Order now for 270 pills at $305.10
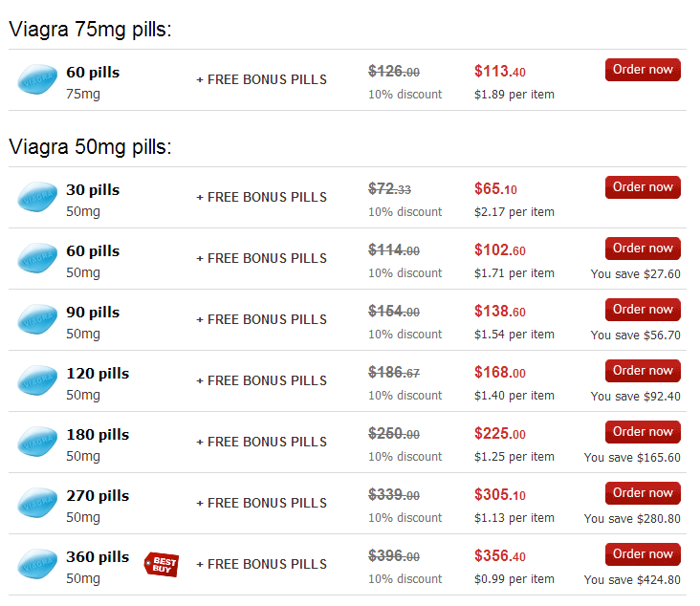 tap(643, 492)
